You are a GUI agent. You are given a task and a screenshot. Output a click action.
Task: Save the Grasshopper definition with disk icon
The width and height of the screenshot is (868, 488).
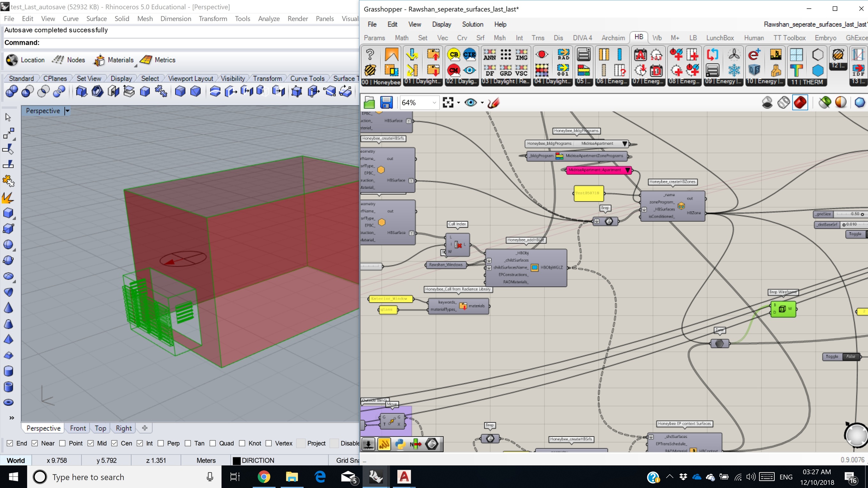click(x=386, y=102)
